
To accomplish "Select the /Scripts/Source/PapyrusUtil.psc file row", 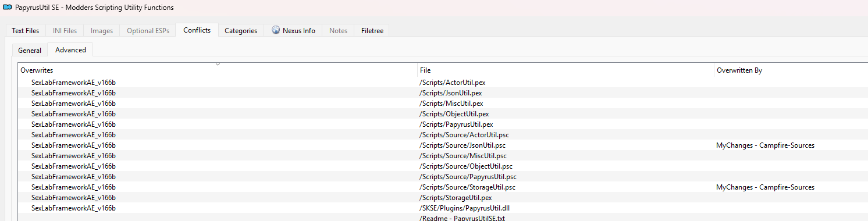I will (x=443, y=177).
